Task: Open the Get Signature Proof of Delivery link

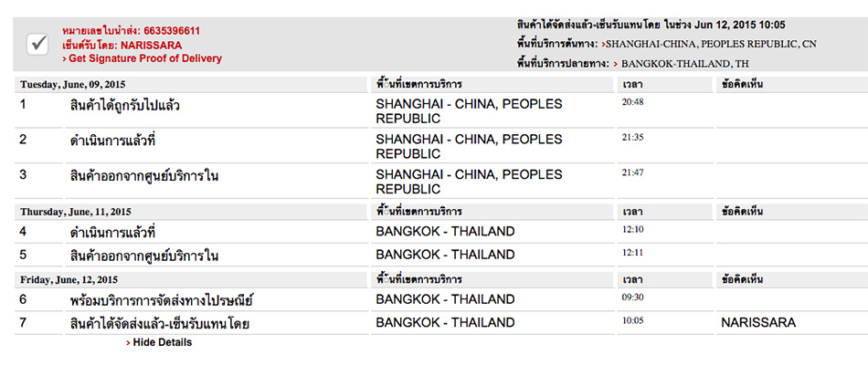Action: (x=144, y=58)
